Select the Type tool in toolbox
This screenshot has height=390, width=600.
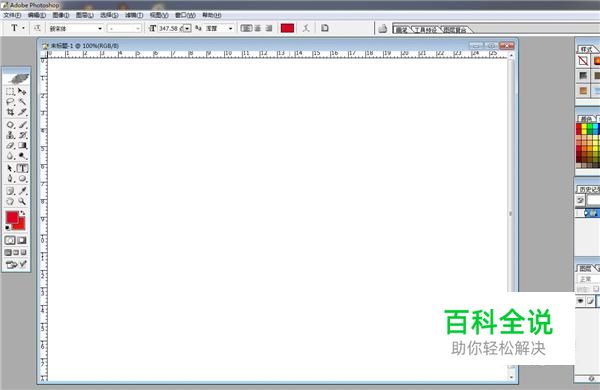(22, 168)
